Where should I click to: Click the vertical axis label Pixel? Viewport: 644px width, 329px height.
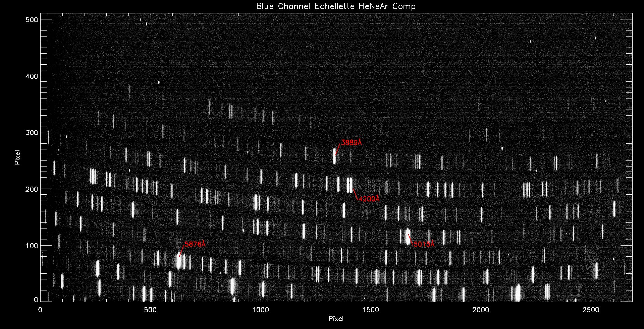click(x=17, y=157)
